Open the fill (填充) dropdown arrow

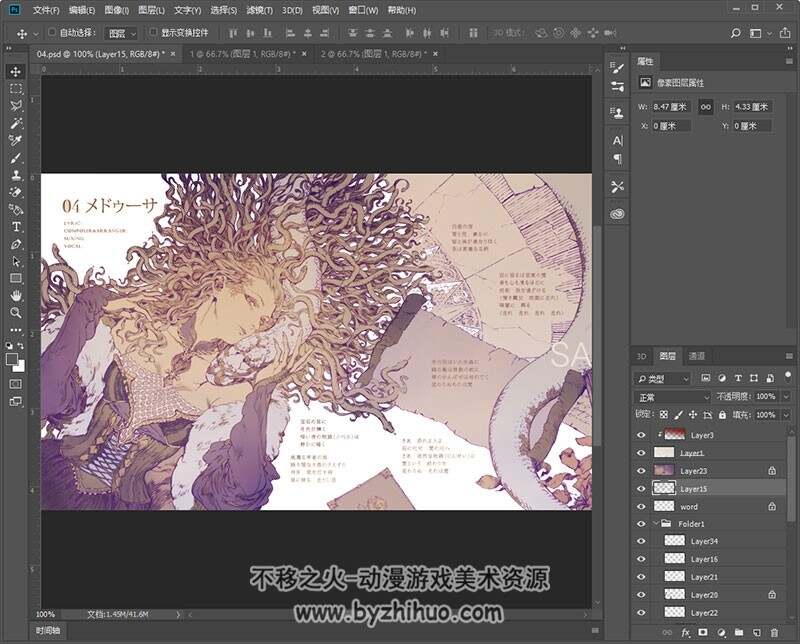click(786, 415)
